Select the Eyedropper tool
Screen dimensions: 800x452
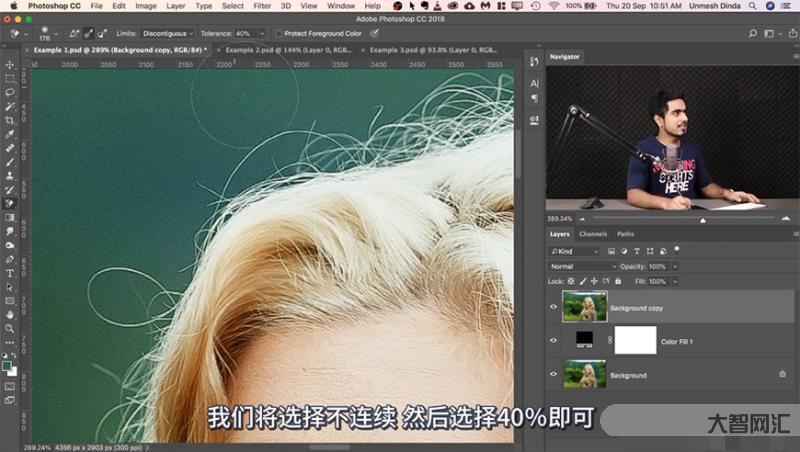pyautogui.click(x=10, y=133)
